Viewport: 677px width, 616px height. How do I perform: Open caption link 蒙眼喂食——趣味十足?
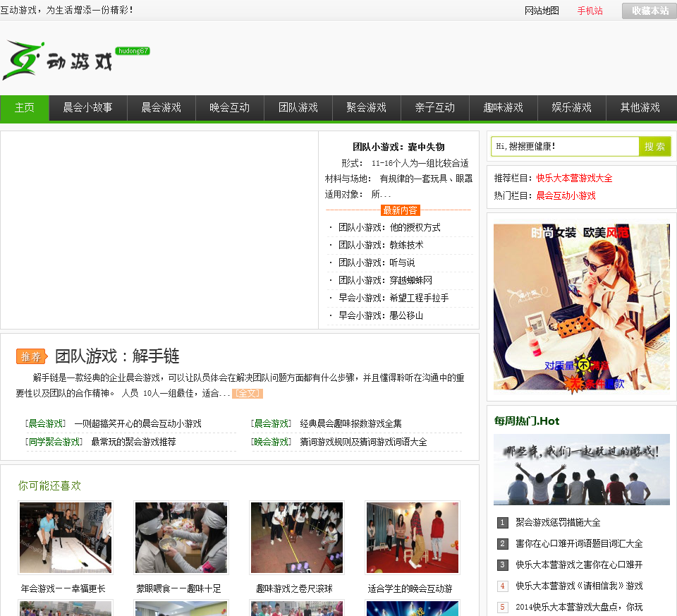click(x=178, y=588)
